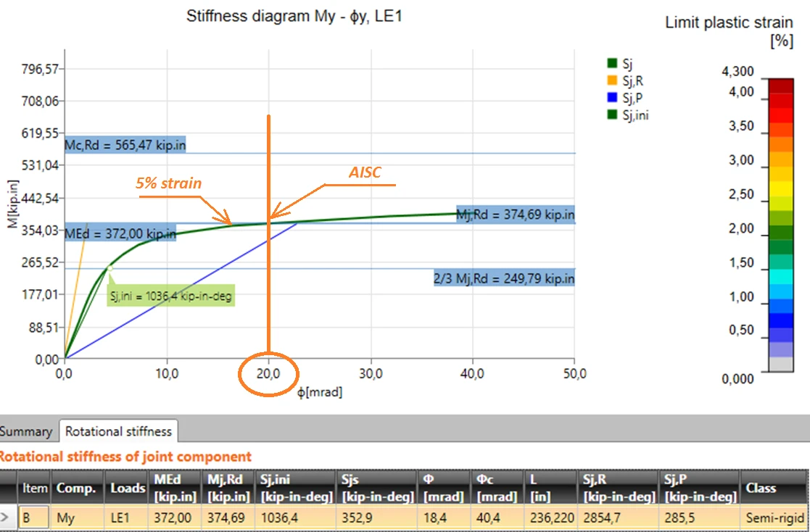
Task: Click the blue Sj,P legend square
Action: pyautogui.click(x=612, y=97)
